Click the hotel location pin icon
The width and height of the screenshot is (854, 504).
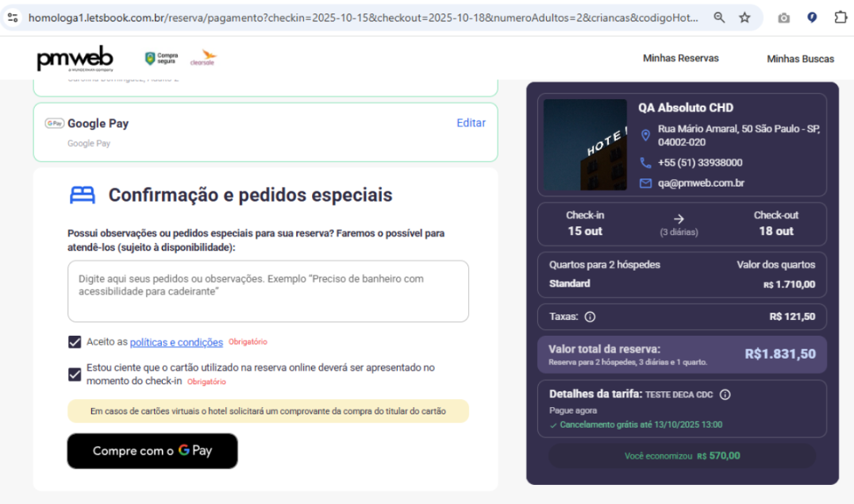[x=645, y=136]
